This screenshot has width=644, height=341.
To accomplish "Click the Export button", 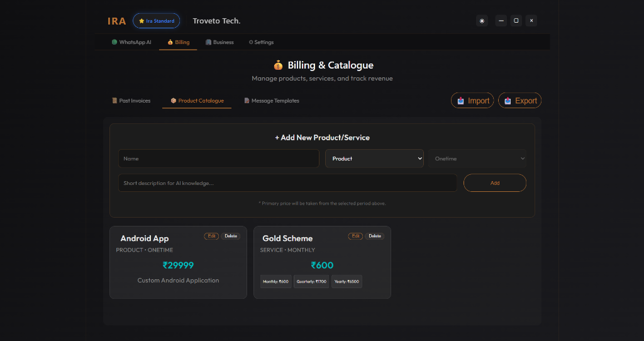I will [519, 101].
